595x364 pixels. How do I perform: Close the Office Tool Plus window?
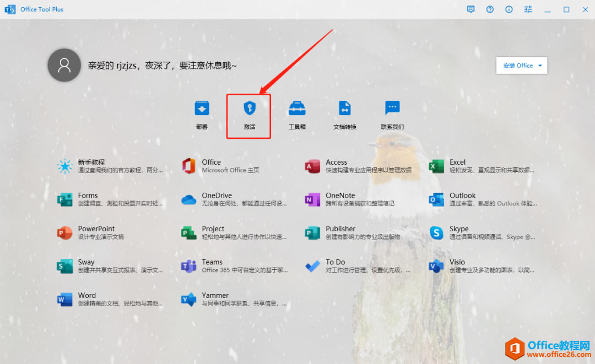pos(585,9)
